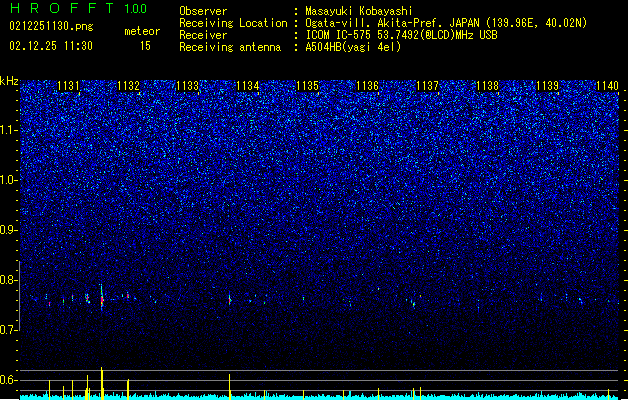
Task: Click the strongest meteor echo after 1131
Action: [x=102, y=298]
